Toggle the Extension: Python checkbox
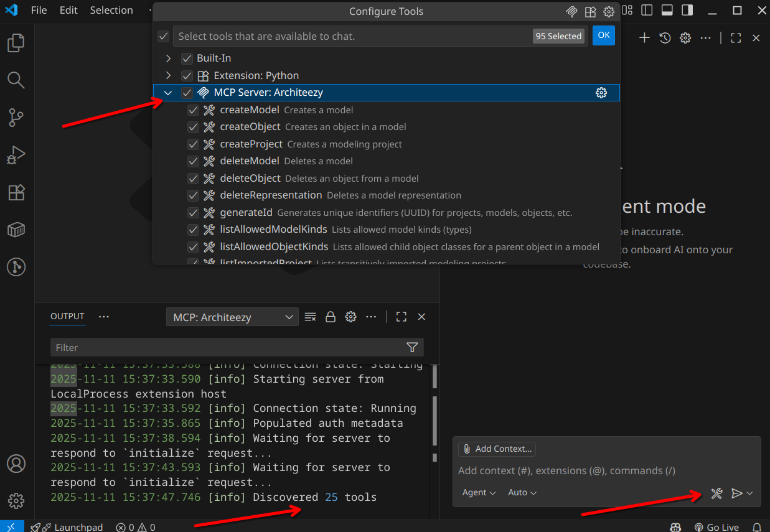 [187, 76]
